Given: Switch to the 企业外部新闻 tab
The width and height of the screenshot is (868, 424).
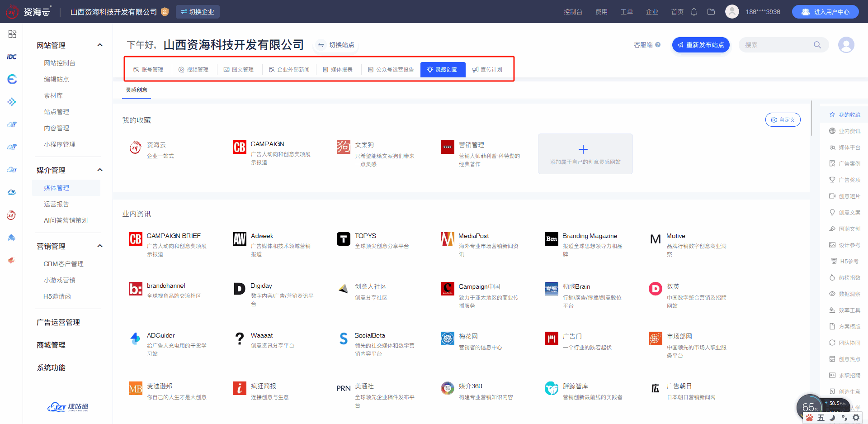Looking at the screenshot, I should (x=289, y=70).
